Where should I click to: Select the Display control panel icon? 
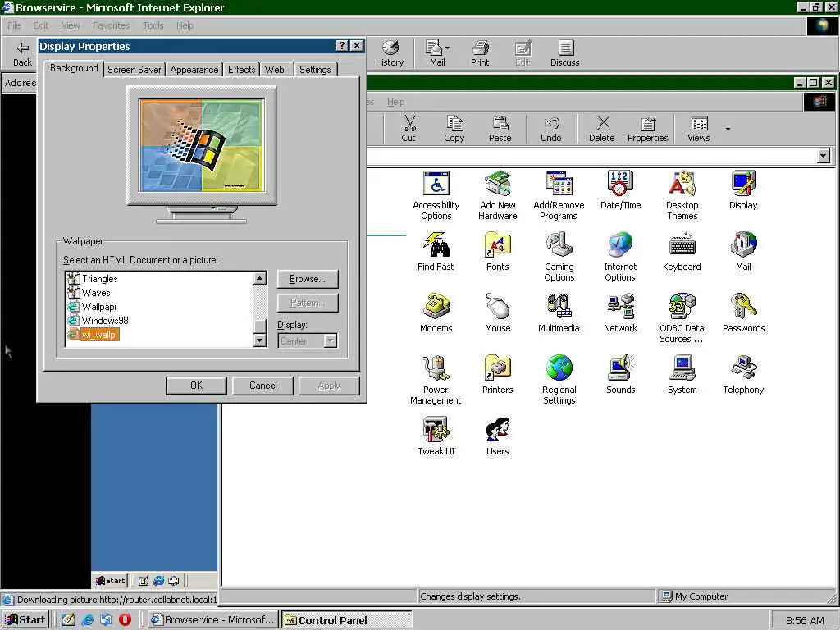(743, 189)
